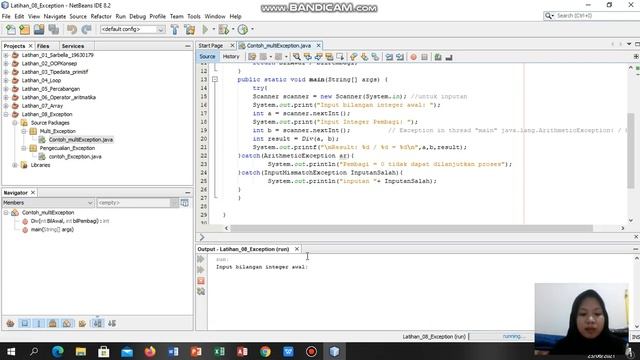Screen dimensions: 640x360
Task: Click the Save All toolbar icon
Action: coord(53,29)
